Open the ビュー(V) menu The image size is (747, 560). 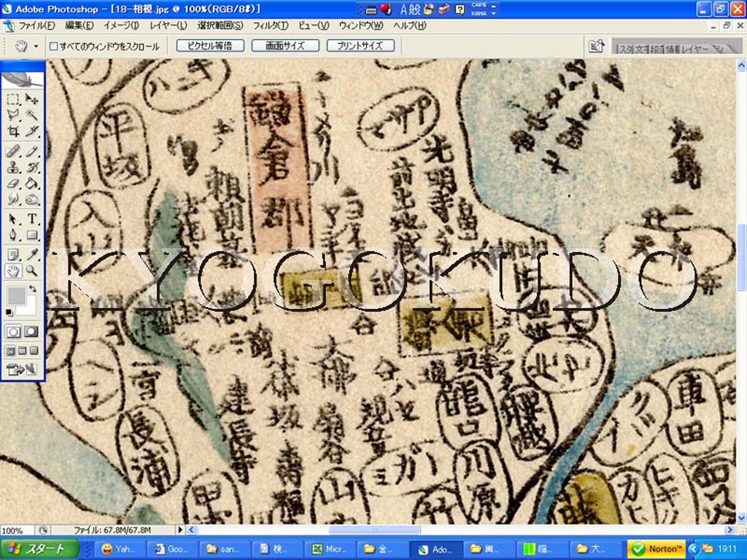tap(314, 26)
